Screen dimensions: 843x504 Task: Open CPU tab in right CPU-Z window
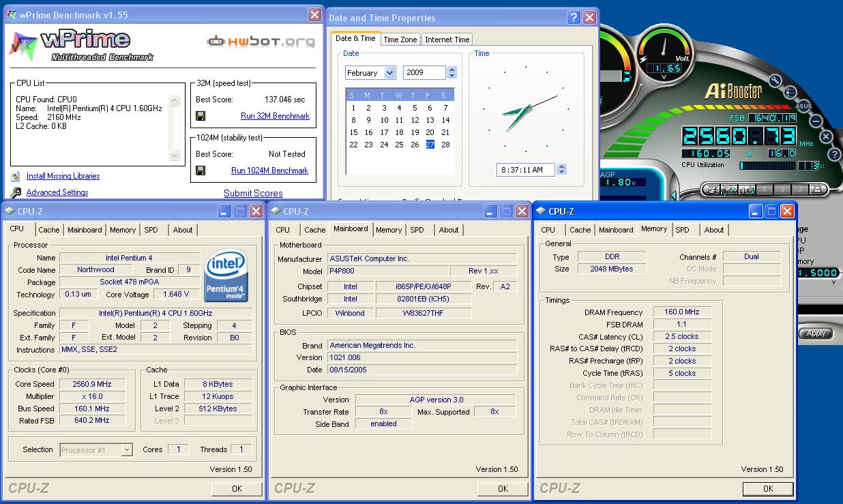pos(548,230)
